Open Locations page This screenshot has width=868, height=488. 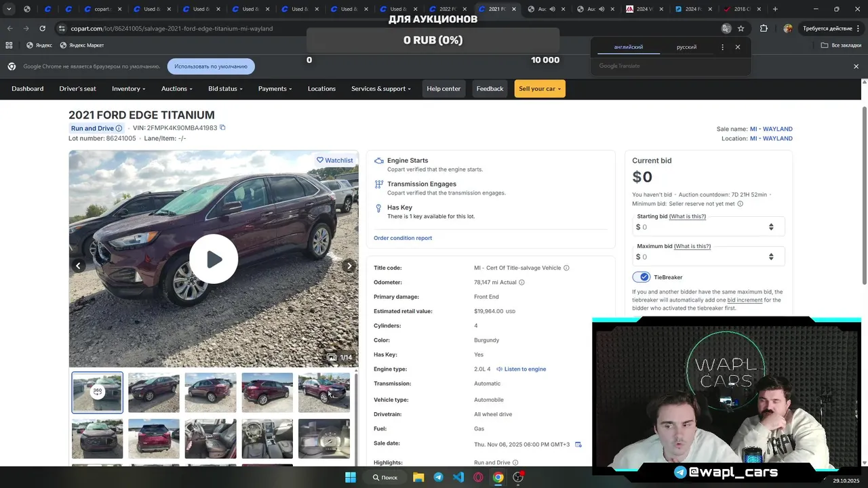[x=321, y=89]
